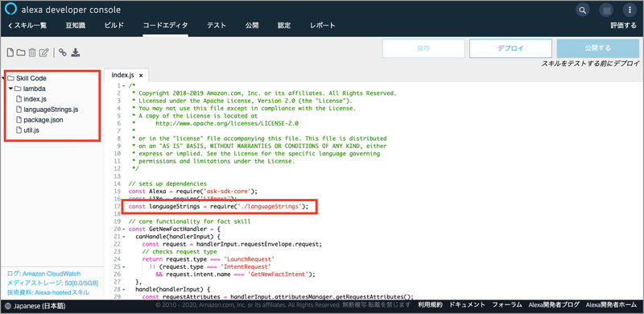
Task: Create a new file with the file icon
Action: tap(10, 52)
